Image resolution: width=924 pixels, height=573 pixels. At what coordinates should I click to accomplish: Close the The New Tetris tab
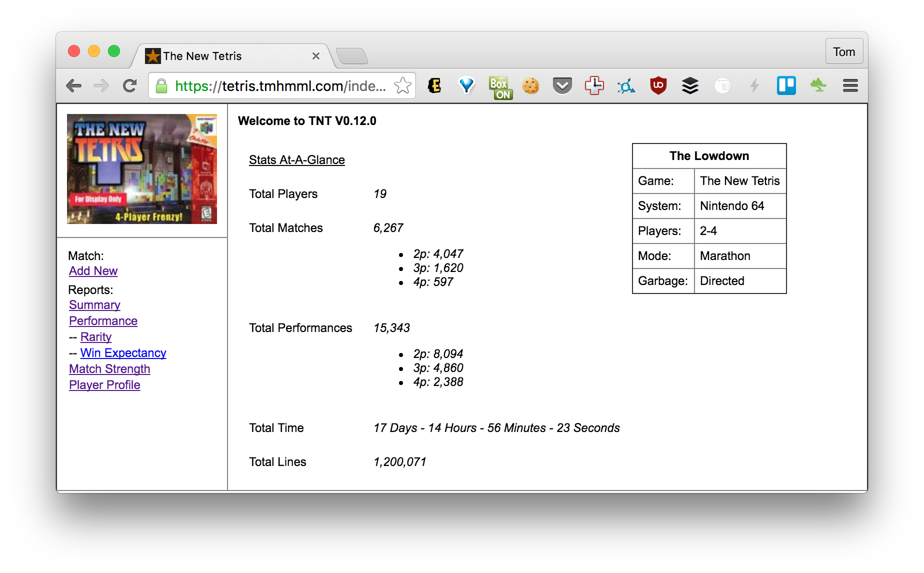pyautogui.click(x=316, y=56)
